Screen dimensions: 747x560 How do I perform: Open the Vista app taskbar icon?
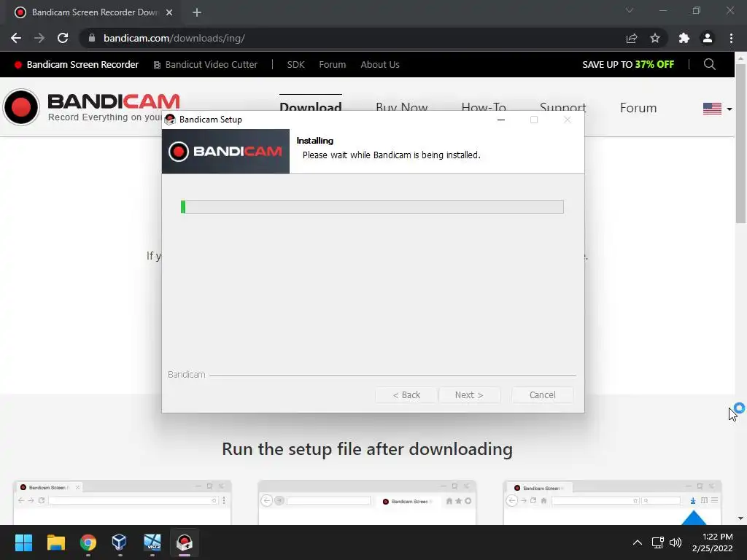(152, 542)
